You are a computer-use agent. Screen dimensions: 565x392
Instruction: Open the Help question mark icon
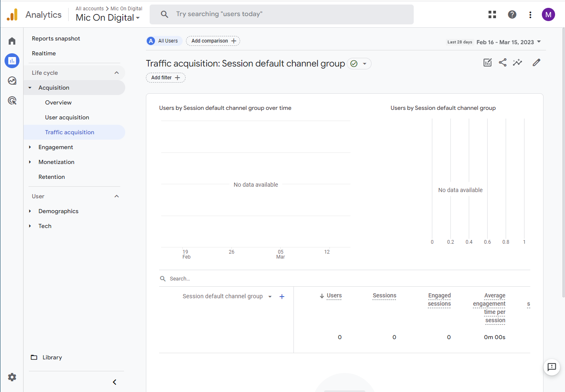click(512, 14)
